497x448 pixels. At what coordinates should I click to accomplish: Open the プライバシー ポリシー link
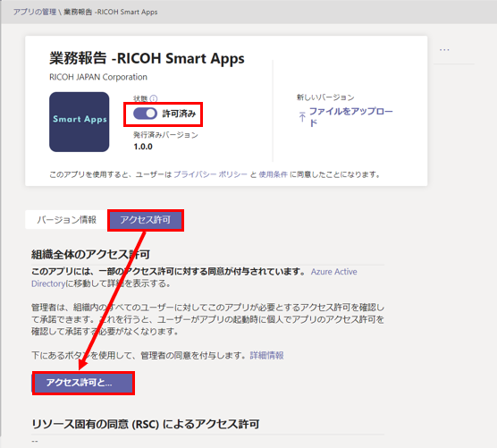click(x=210, y=174)
